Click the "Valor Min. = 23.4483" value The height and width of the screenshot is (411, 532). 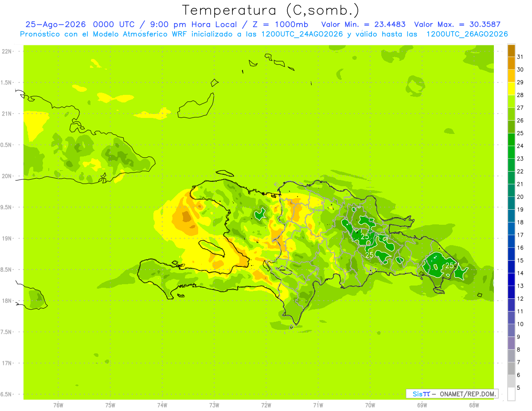click(x=364, y=24)
